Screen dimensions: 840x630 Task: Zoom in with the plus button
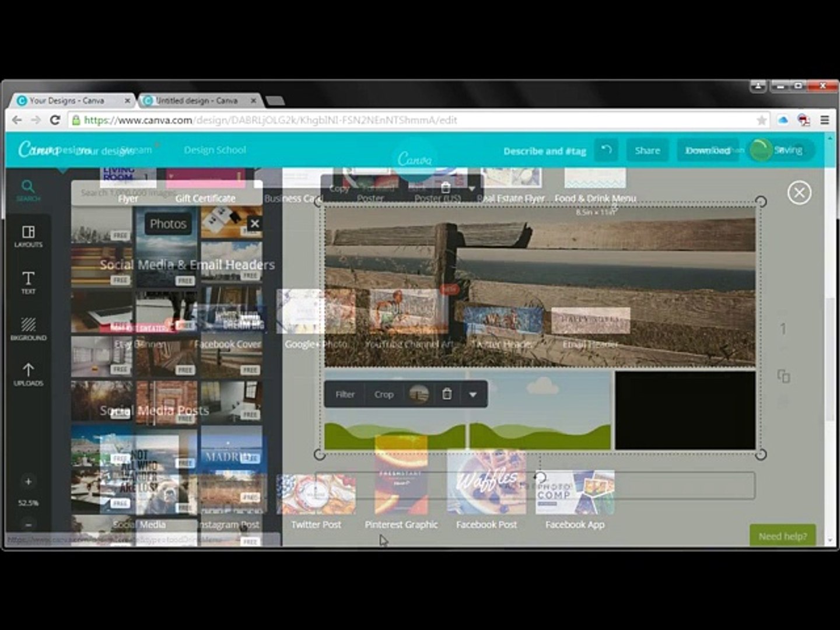pos(28,481)
